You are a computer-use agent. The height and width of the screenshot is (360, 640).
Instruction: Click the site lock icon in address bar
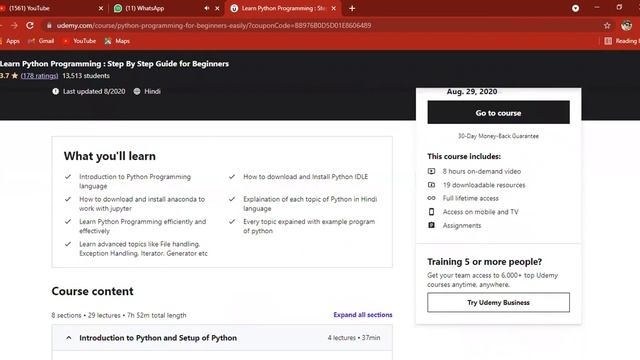(49, 25)
